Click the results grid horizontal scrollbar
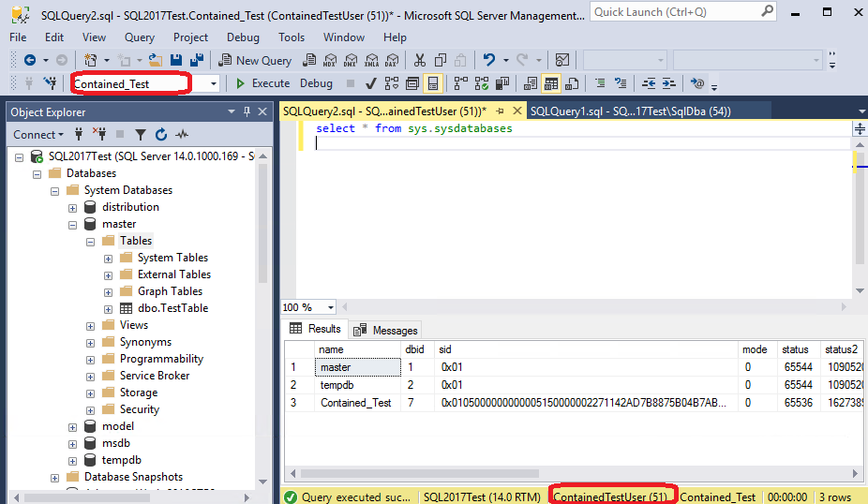 pyautogui.click(x=420, y=474)
